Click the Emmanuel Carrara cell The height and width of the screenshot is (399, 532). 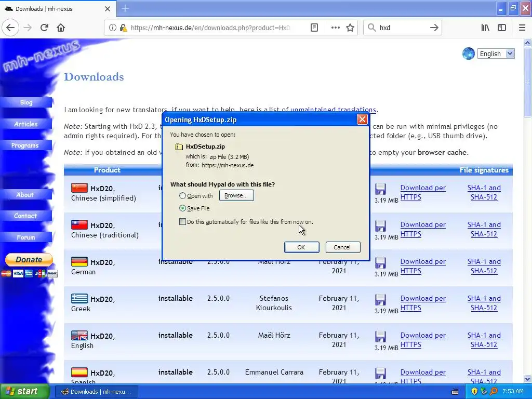(x=274, y=372)
